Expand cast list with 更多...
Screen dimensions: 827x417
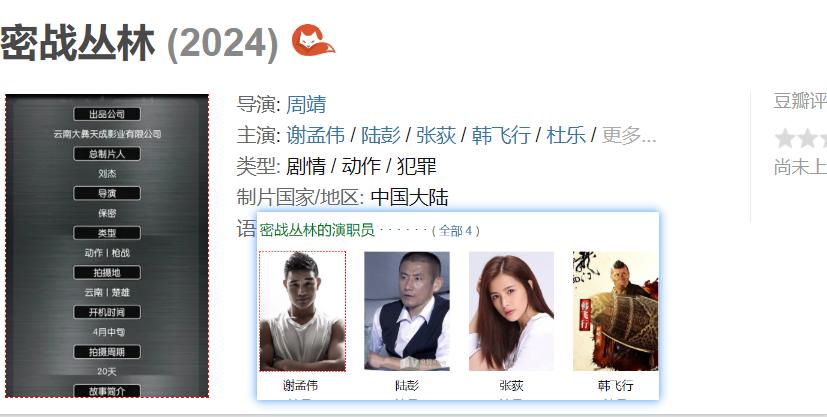click(629, 135)
